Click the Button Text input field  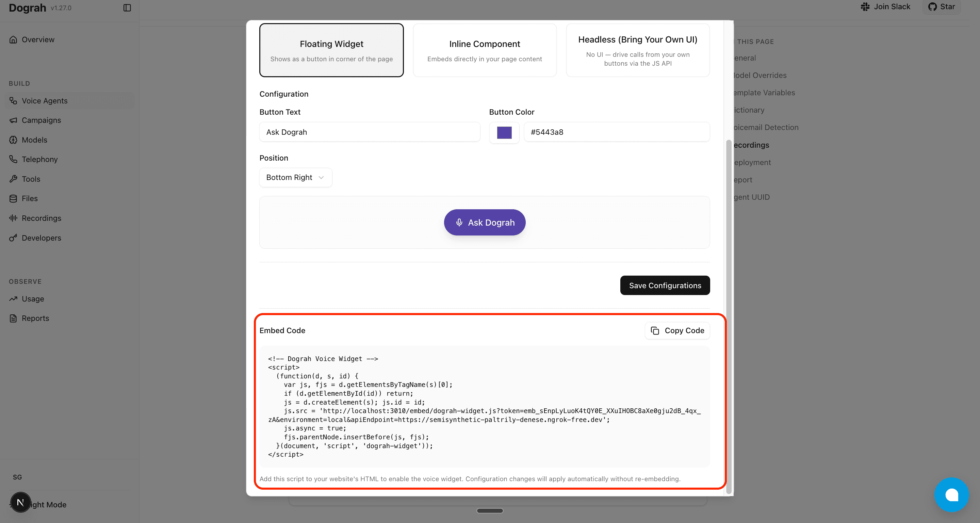click(370, 132)
